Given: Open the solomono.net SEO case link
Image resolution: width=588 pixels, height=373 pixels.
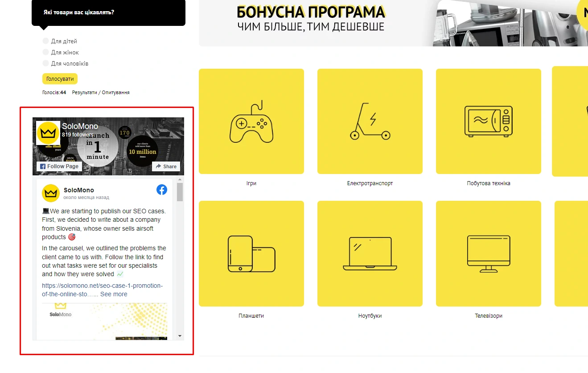Looking at the screenshot, I should pyautogui.click(x=102, y=286).
